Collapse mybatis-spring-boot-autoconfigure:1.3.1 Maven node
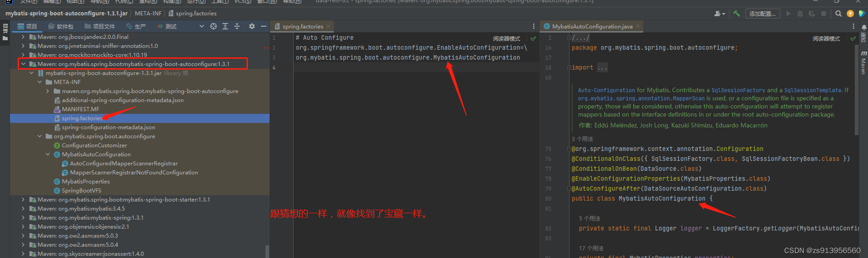The width and height of the screenshot is (868, 258). [23, 64]
